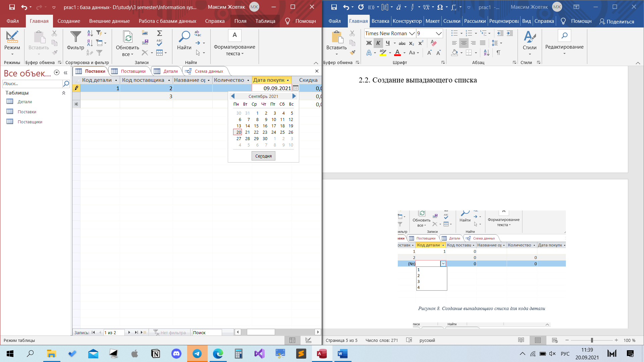Open Ссылки tab in Word

(x=452, y=21)
